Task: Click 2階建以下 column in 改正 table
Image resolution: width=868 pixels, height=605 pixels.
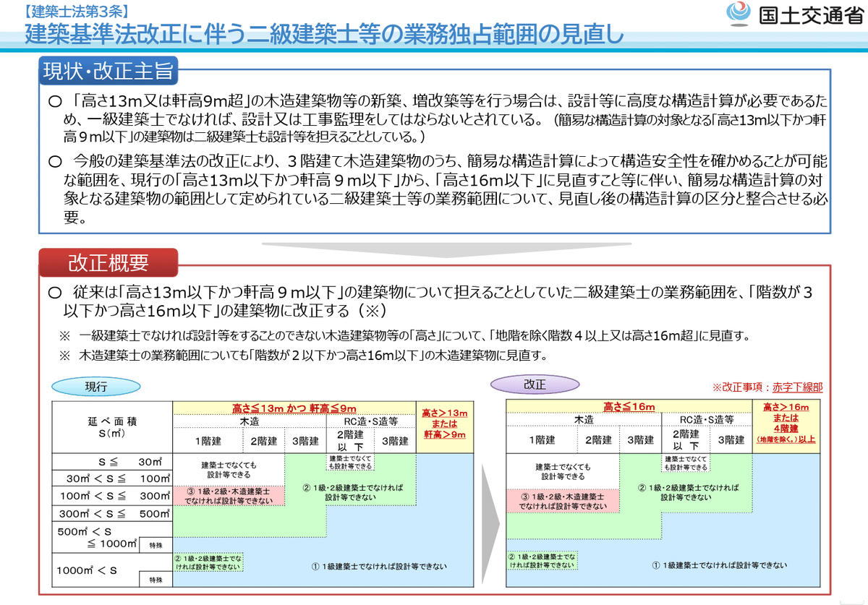Action: (685, 439)
